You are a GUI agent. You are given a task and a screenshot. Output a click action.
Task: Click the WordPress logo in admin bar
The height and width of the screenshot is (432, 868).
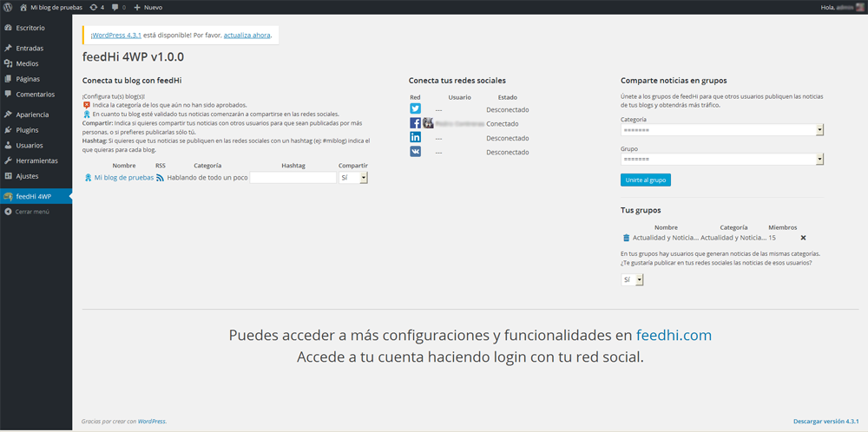8,8
